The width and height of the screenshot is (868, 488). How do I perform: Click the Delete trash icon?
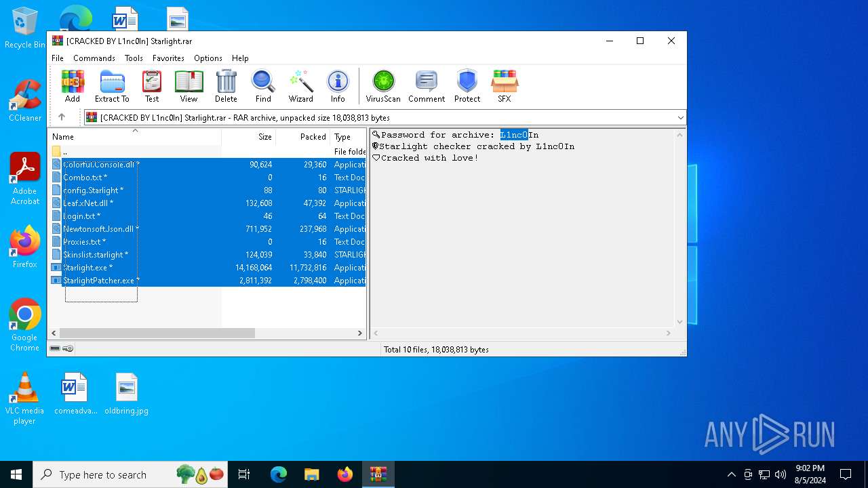click(x=226, y=86)
